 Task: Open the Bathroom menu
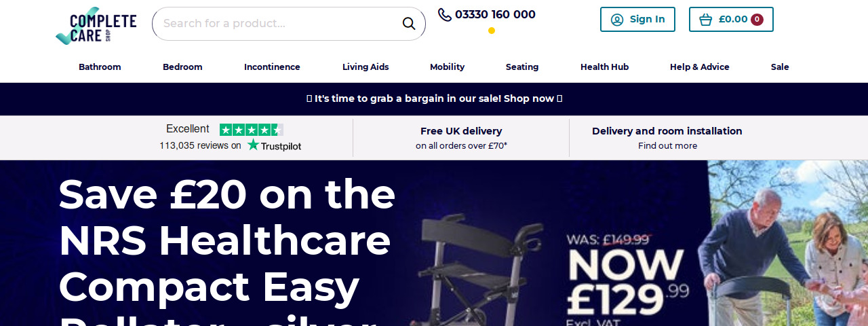pos(100,67)
